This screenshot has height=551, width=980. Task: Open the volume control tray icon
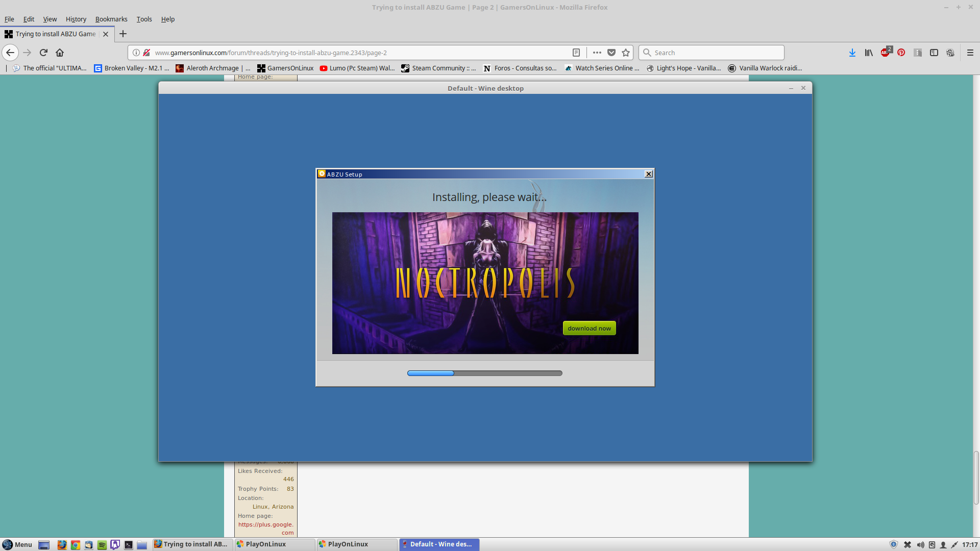pyautogui.click(x=920, y=544)
